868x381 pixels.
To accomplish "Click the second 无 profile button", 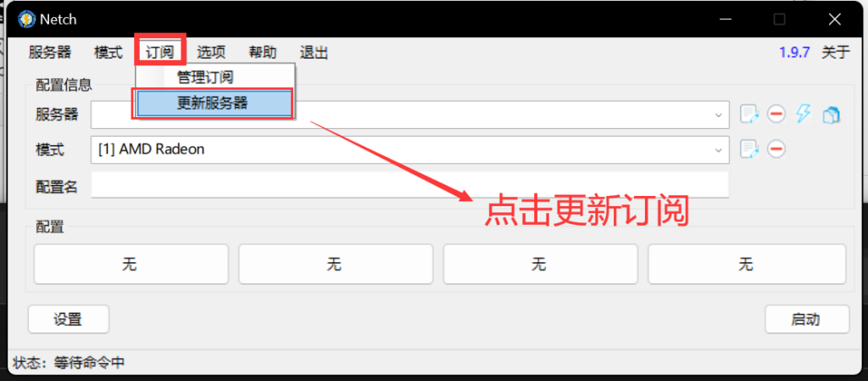I will 336,264.
